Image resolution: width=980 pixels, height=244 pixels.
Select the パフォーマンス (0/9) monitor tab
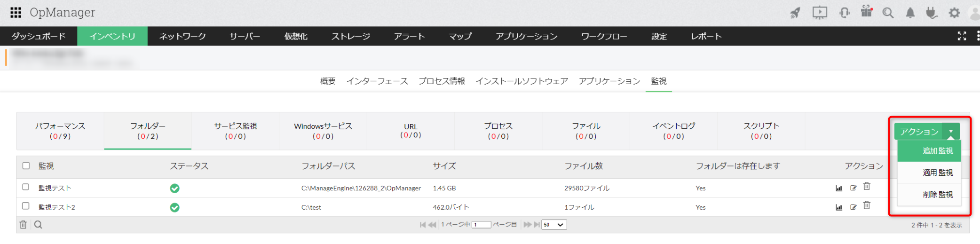60,131
